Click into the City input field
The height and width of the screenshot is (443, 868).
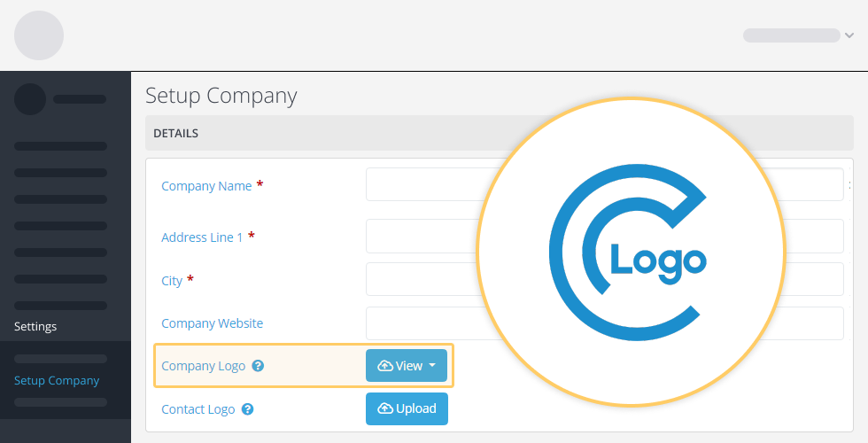click(425, 279)
